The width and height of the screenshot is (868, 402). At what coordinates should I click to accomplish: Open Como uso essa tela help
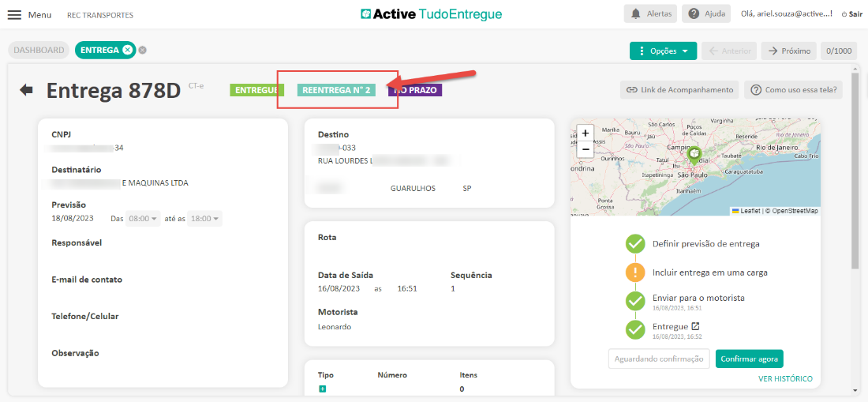click(793, 90)
